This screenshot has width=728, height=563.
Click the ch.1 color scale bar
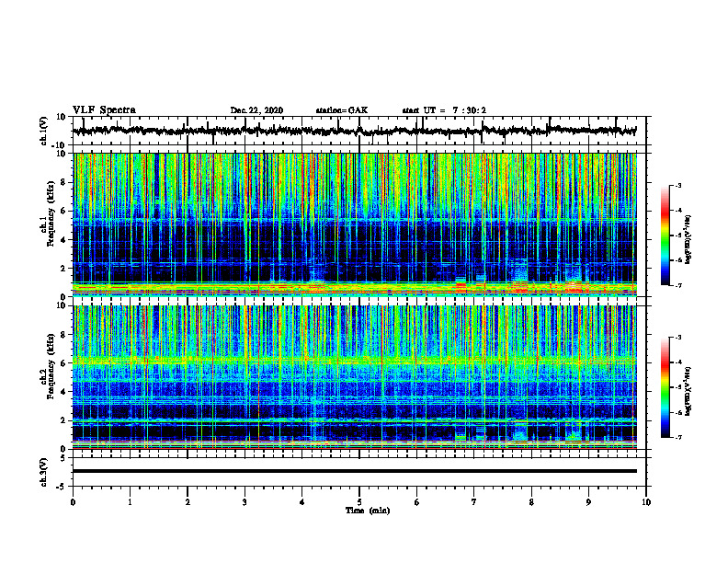[665, 236]
